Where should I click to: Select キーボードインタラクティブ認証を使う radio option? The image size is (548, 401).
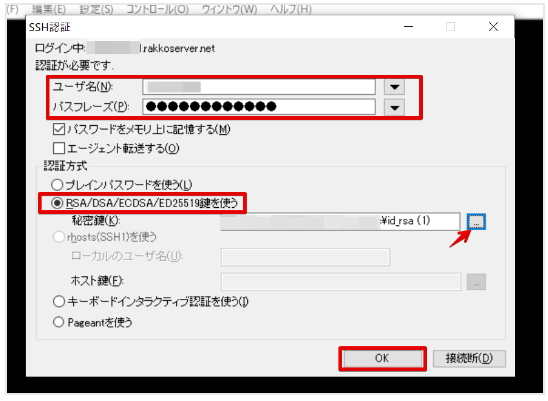(58, 301)
